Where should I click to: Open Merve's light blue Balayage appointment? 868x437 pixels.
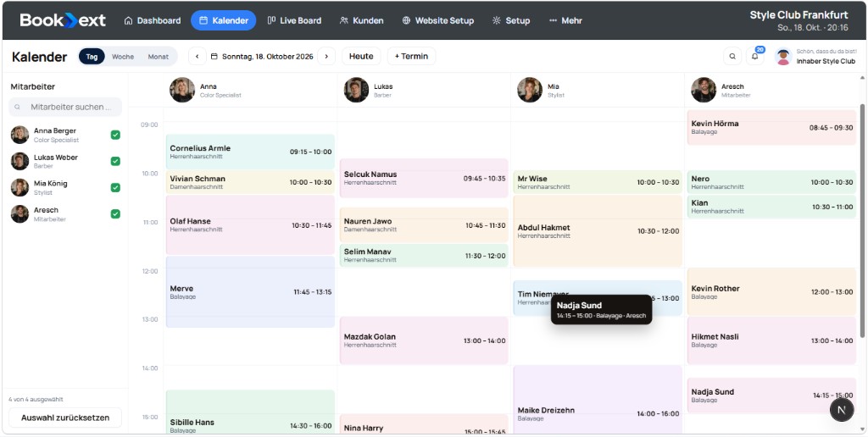point(250,292)
